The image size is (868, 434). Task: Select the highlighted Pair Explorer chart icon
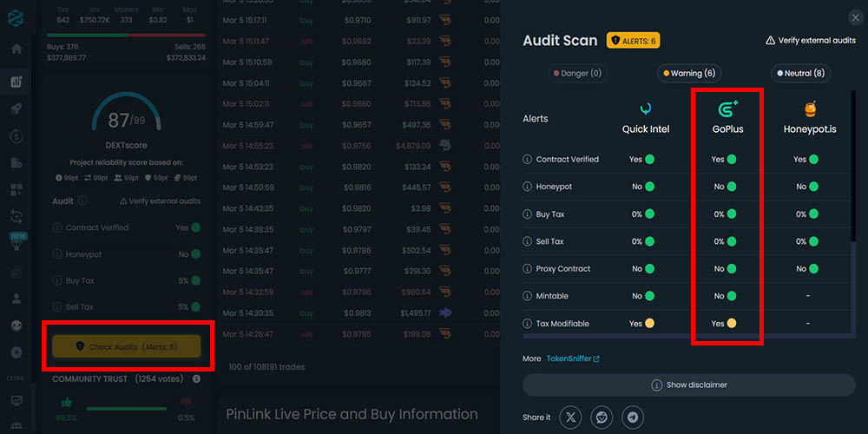point(16,82)
